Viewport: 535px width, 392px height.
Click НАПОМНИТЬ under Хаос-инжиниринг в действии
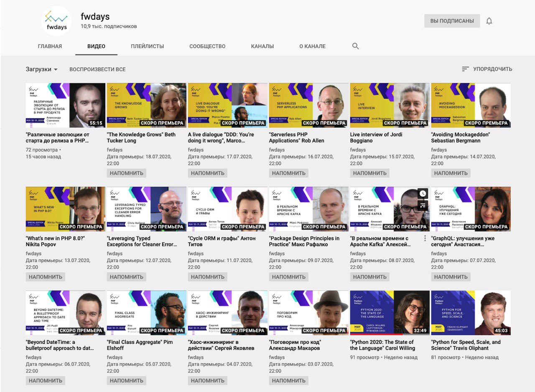[x=208, y=380]
